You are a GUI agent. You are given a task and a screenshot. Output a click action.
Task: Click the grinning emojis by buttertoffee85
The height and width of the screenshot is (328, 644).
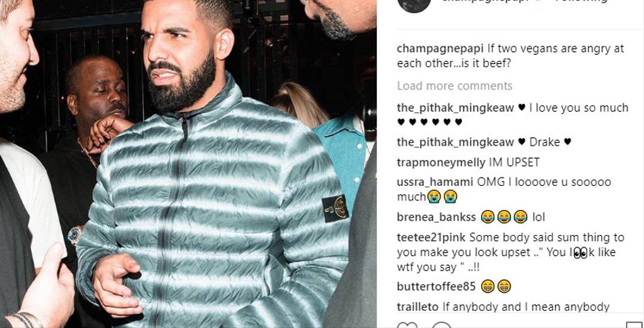coord(496,286)
